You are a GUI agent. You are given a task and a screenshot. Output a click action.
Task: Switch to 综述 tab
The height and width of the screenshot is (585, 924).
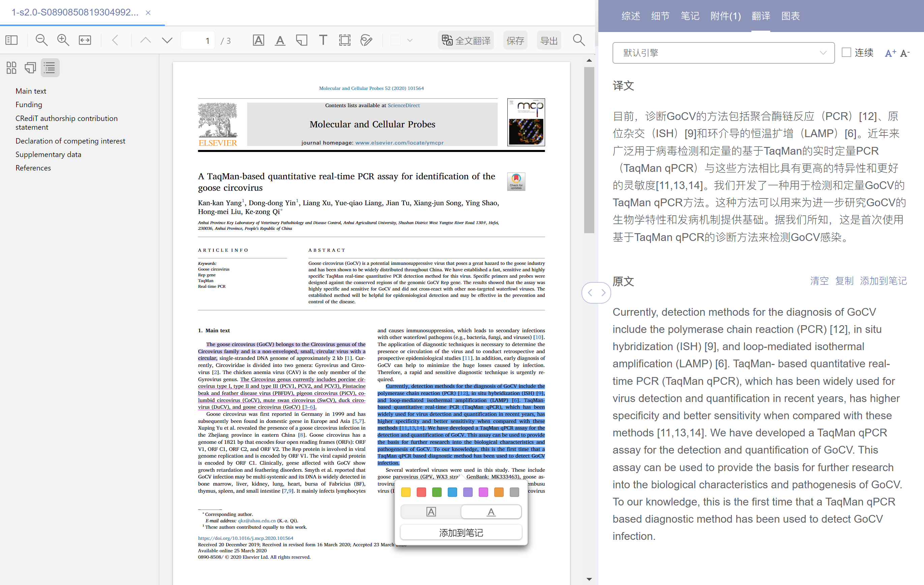pos(631,16)
